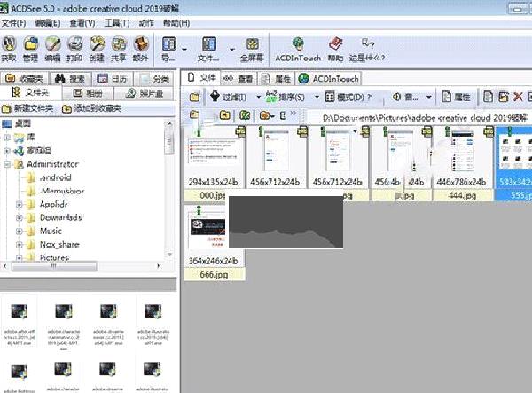Click the 共享 (Share) toolbar icon
Screen dimensions: 532x393
[x=119, y=44]
